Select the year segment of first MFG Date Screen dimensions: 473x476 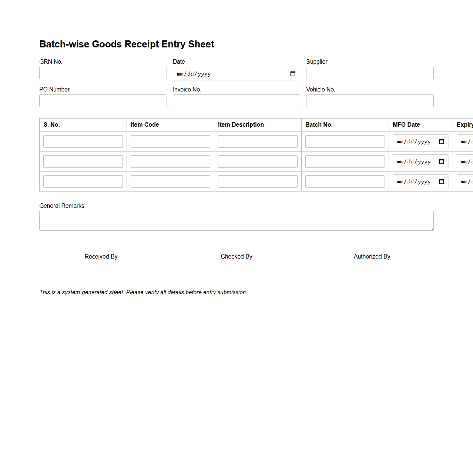click(x=425, y=142)
